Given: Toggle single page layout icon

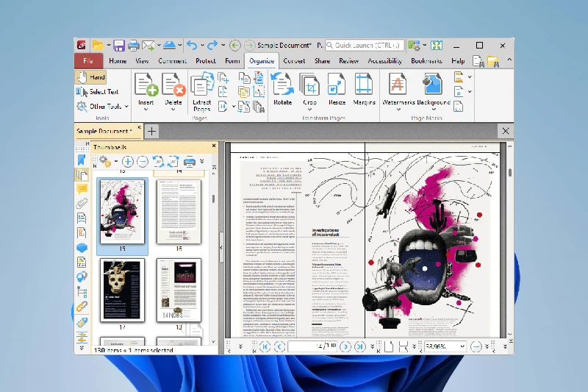Looking at the screenshot, I should pos(389,346).
